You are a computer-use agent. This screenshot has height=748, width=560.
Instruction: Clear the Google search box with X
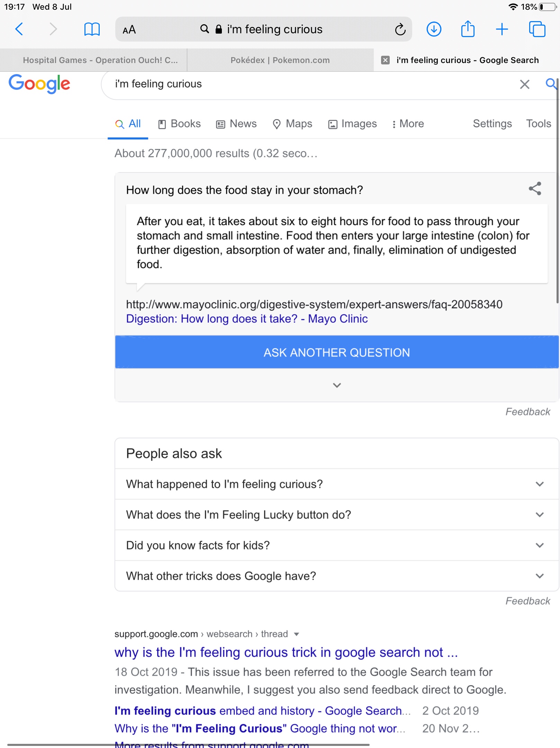[524, 84]
